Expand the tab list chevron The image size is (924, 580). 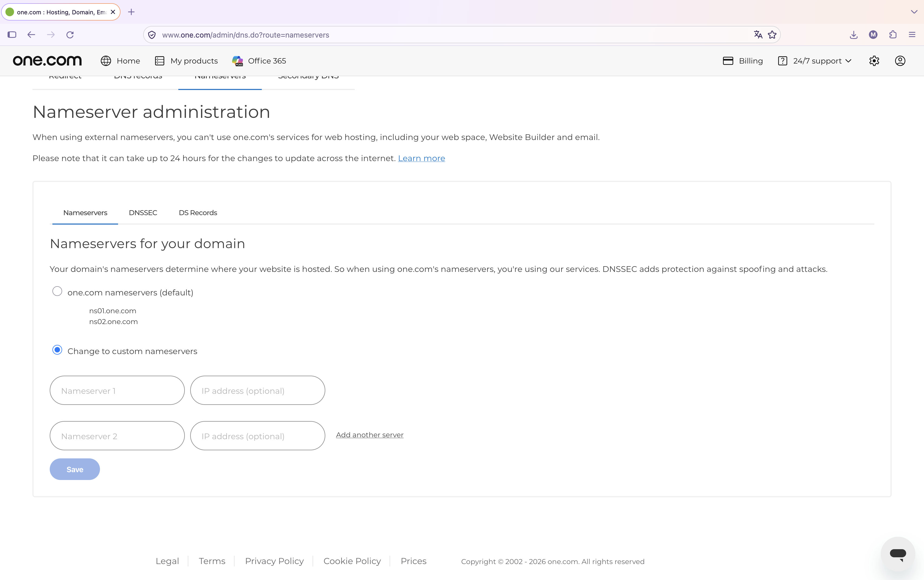(x=914, y=12)
